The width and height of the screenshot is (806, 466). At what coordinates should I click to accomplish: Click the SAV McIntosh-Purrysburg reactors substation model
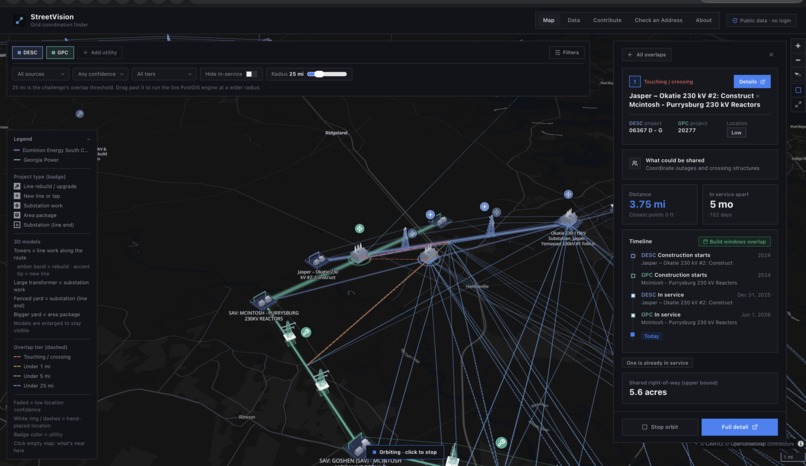click(x=263, y=300)
